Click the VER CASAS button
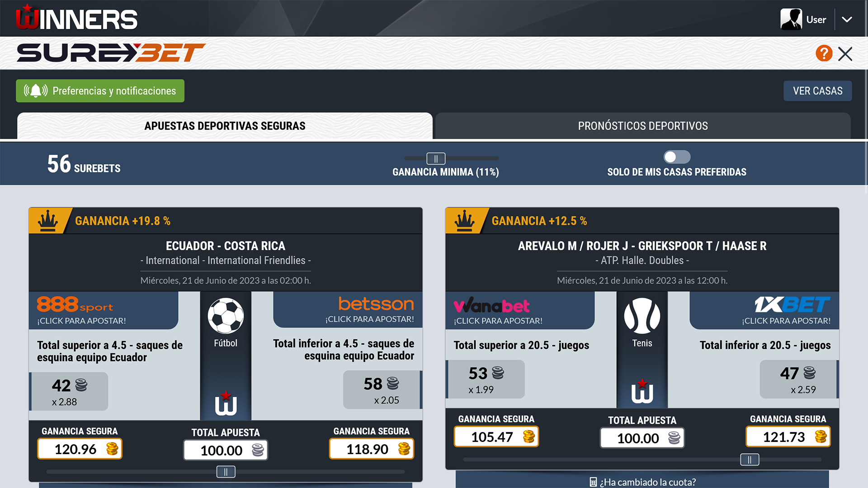Viewport: 868px width, 488px height. (817, 91)
